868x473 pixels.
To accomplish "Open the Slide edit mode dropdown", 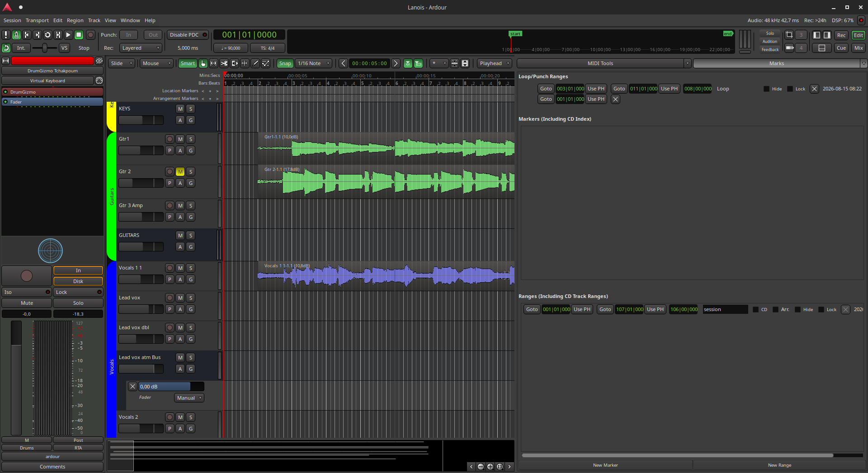I will [x=122, y=63].
